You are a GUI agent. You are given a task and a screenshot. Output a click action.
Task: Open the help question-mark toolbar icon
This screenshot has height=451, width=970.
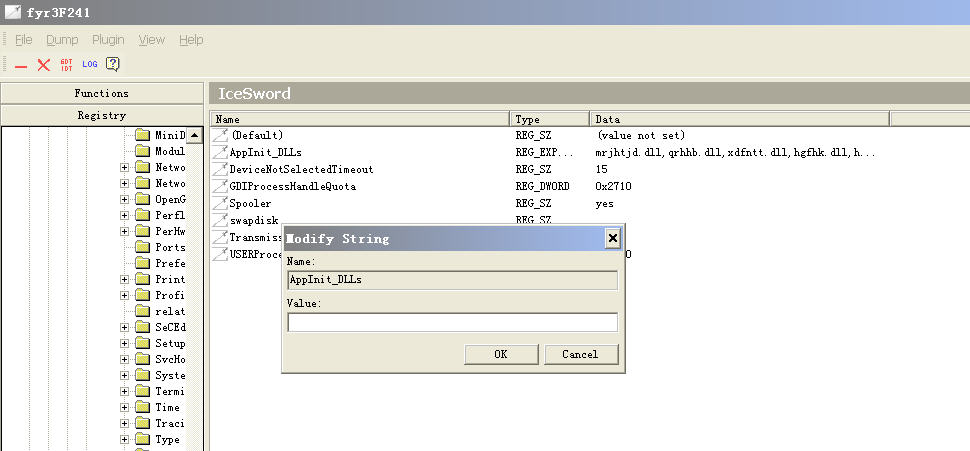[113, 64]
